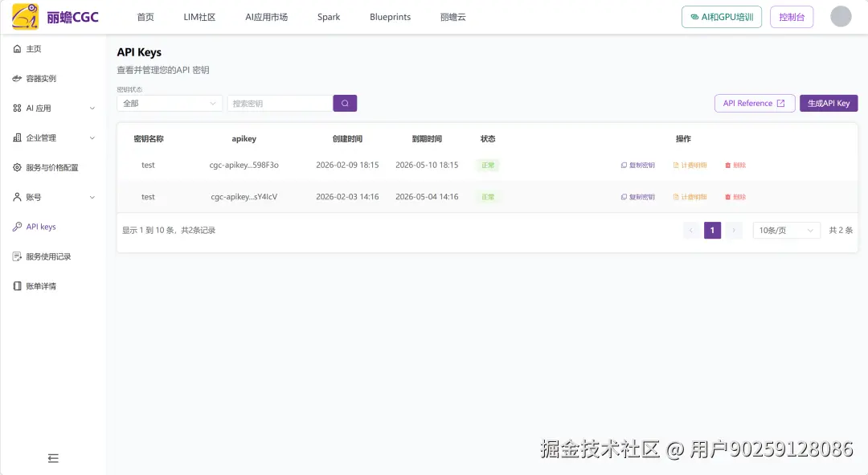查看账单详情

40,285
